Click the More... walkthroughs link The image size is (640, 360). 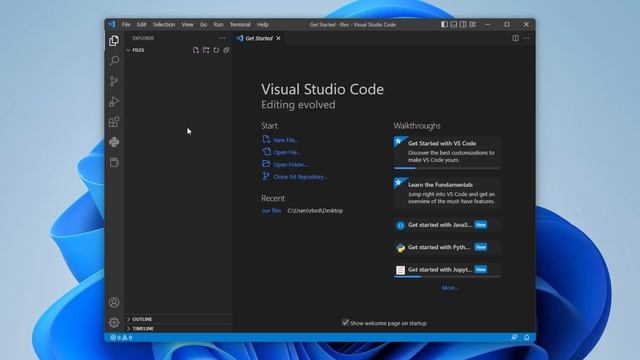pos(450,288)
